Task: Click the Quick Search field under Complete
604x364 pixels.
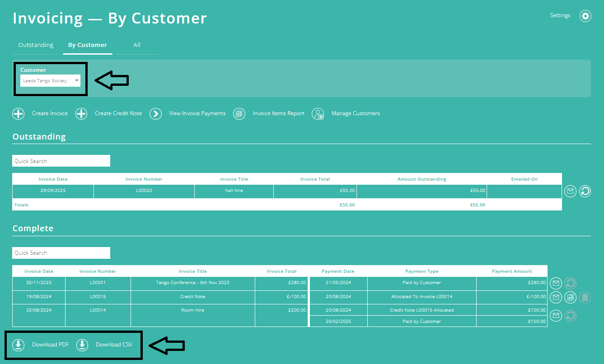Action: point(61,253)
